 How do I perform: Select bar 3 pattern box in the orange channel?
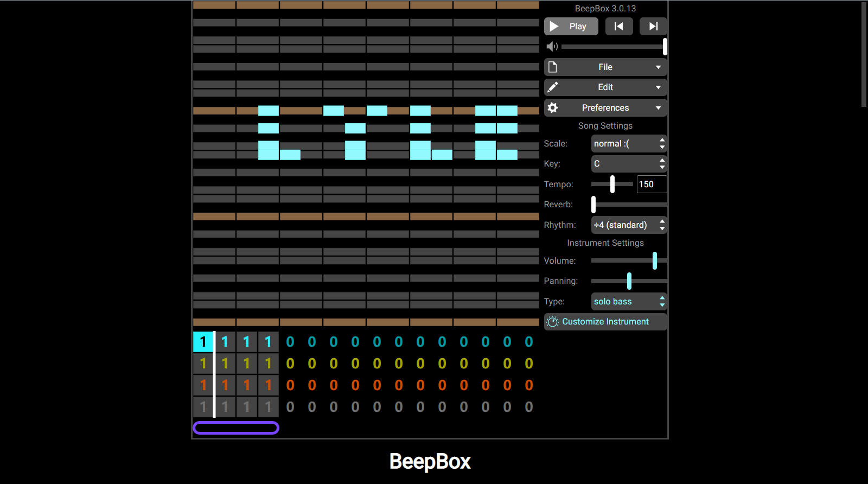[x=247, y=385]
